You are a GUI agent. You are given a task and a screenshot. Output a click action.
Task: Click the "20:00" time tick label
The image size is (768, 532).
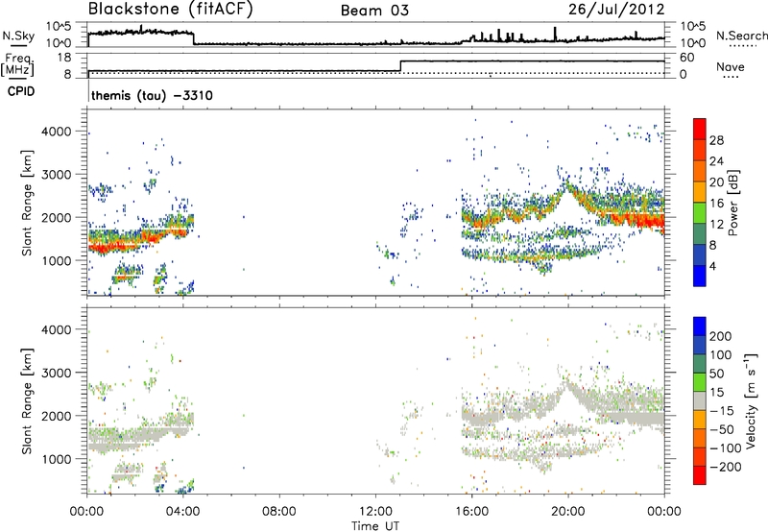[567, 512]
